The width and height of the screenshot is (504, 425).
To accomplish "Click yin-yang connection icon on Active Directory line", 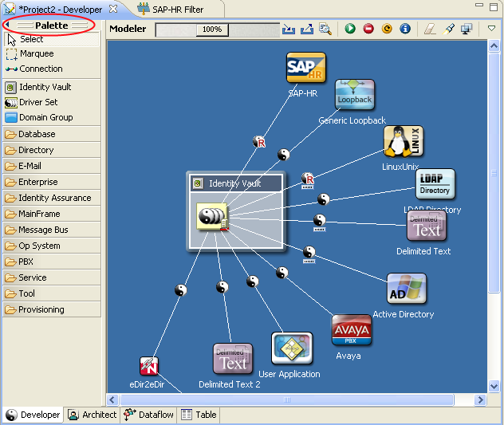I will point(309,252).
